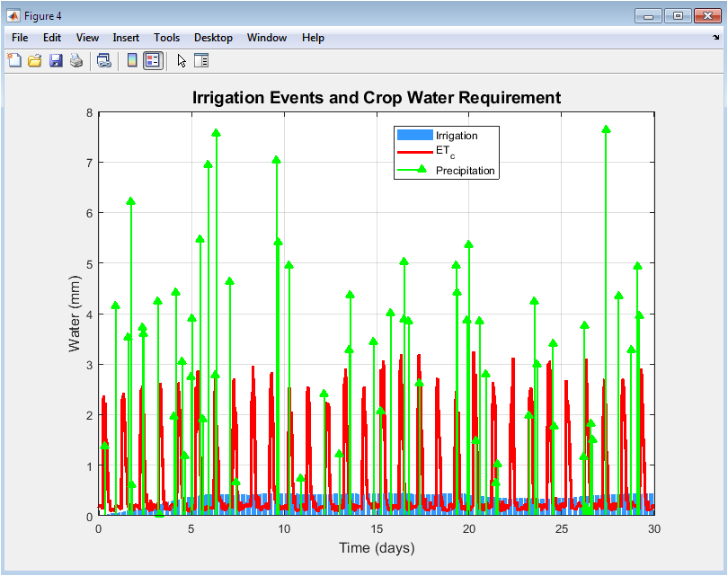Open the Desktop menu
This screenshot has width=728, height=576.
pyautogui.click(x=213, y=38)
